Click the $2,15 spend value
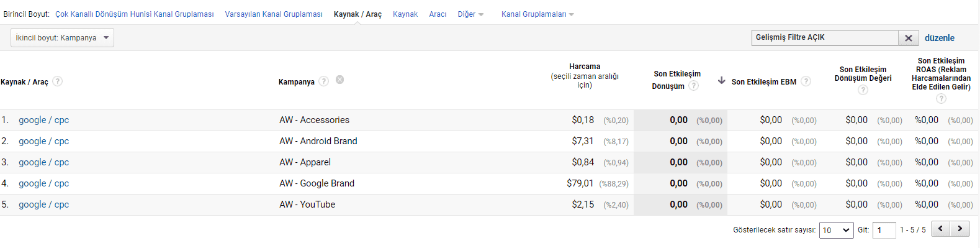Image resolution: width=980 pixels, height=248 pixels. pos(583,204)
